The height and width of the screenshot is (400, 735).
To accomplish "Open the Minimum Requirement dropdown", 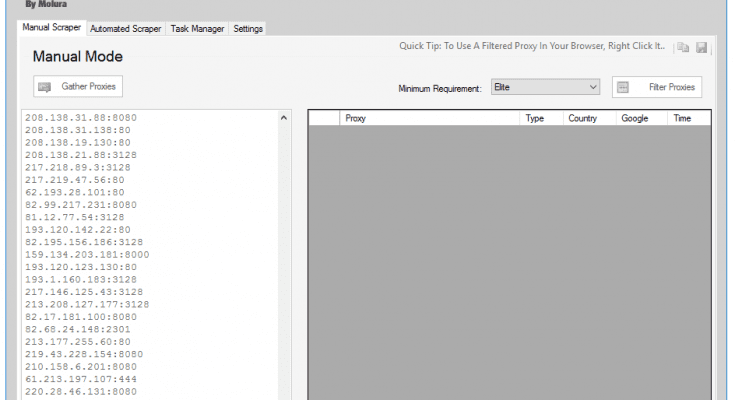I will tap(545, 88).
